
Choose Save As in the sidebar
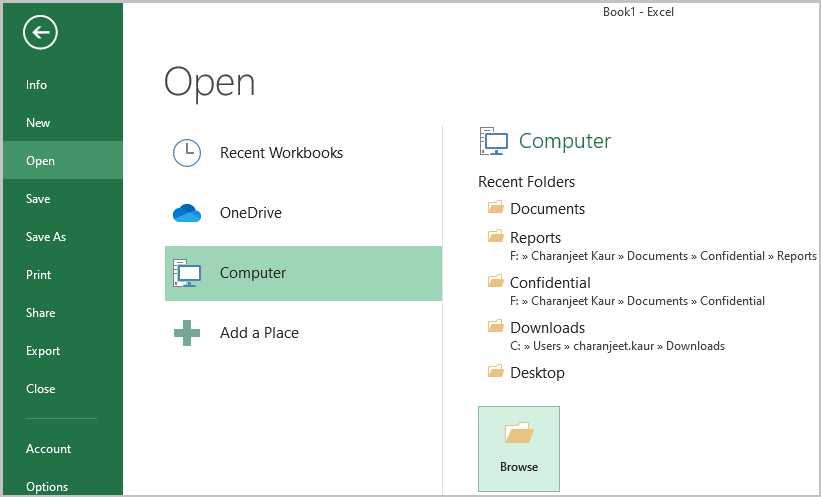click(63, 237)
